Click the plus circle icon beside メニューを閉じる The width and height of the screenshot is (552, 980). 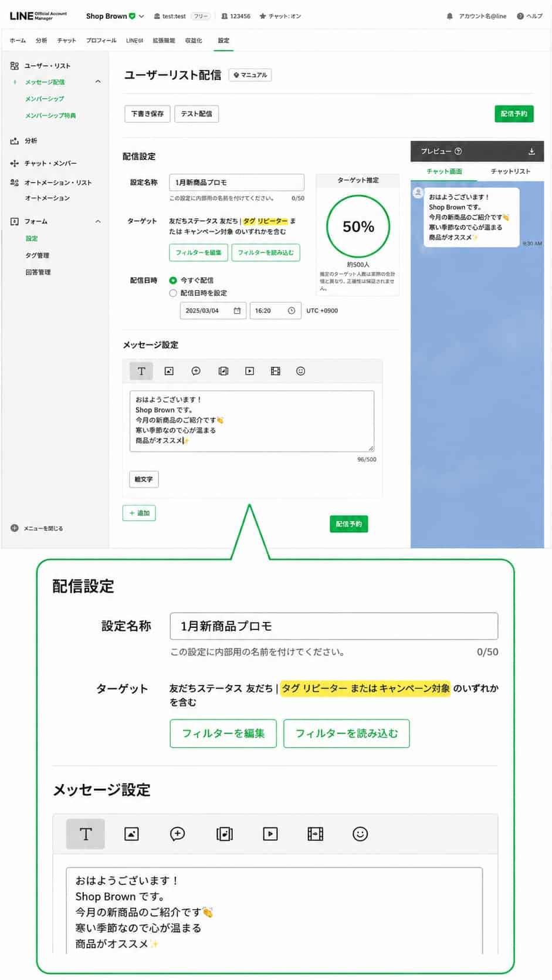(x=15, y=528)
